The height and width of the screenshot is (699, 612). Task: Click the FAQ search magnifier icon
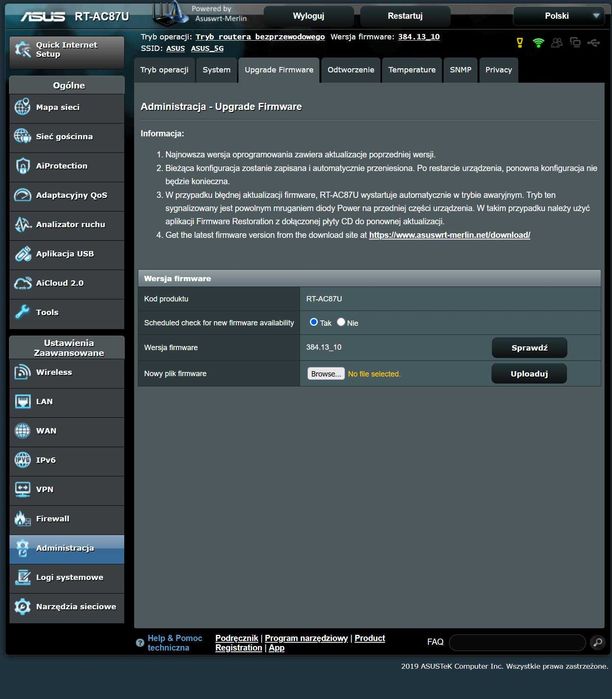[x=598, y=642]
